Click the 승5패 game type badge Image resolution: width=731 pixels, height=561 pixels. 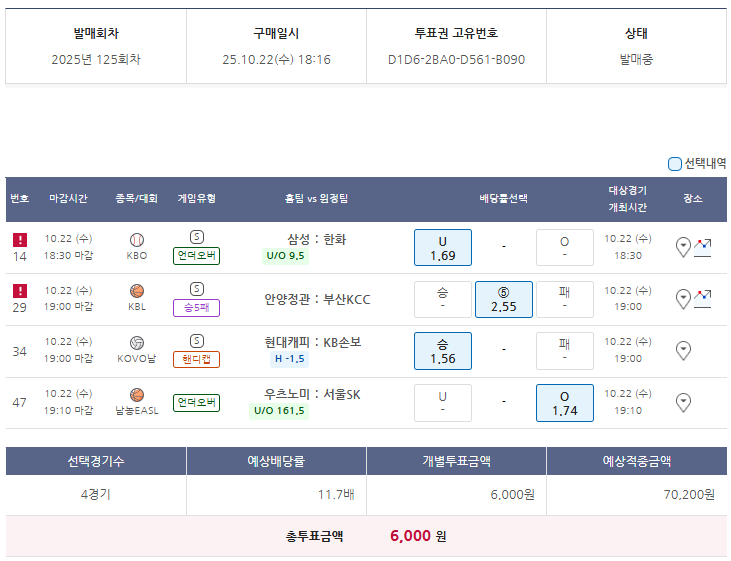pyautogui.click(x=196, y=307)
